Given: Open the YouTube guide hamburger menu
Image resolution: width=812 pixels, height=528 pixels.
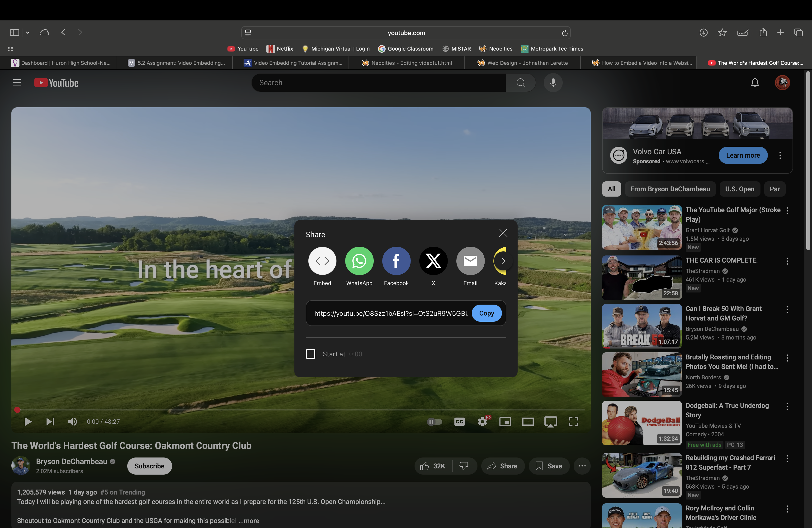Looking at the screenshot, I should click(17, 83).
